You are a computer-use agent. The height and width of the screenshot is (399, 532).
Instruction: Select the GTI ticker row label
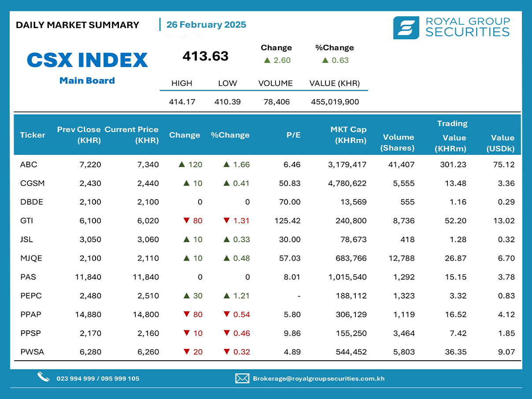(x=26, y=221)
